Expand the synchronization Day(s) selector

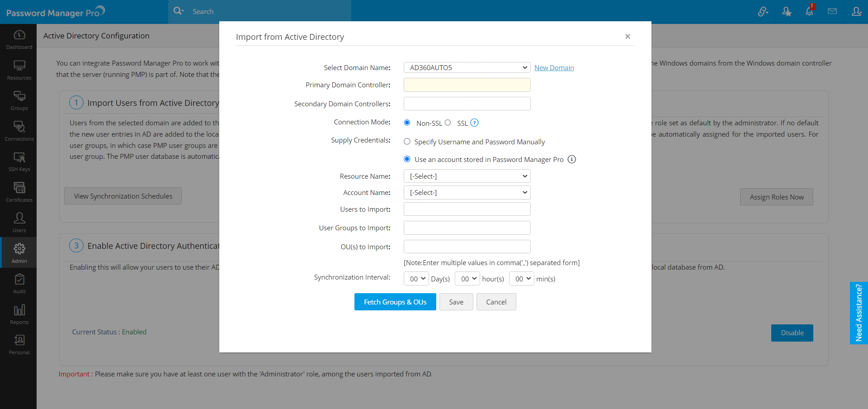coord(416,279)
